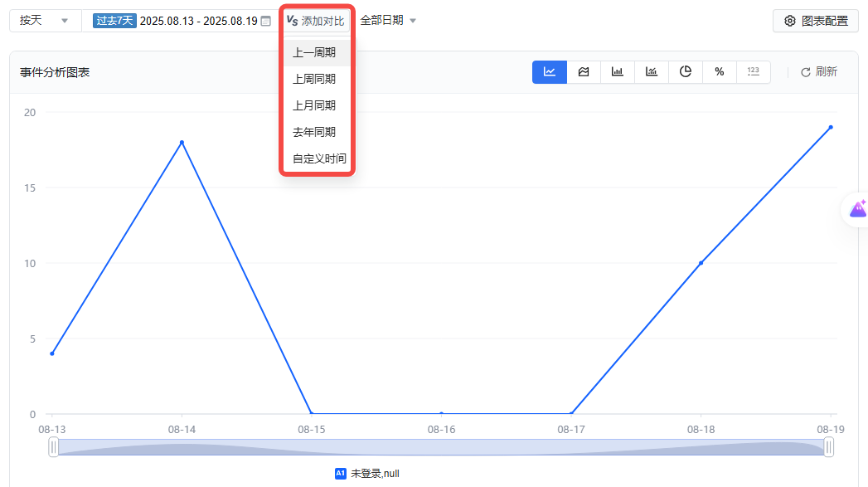Toggle the 未登录,null legend series
This screenshot has height=487, width=868.
(367, 473)
